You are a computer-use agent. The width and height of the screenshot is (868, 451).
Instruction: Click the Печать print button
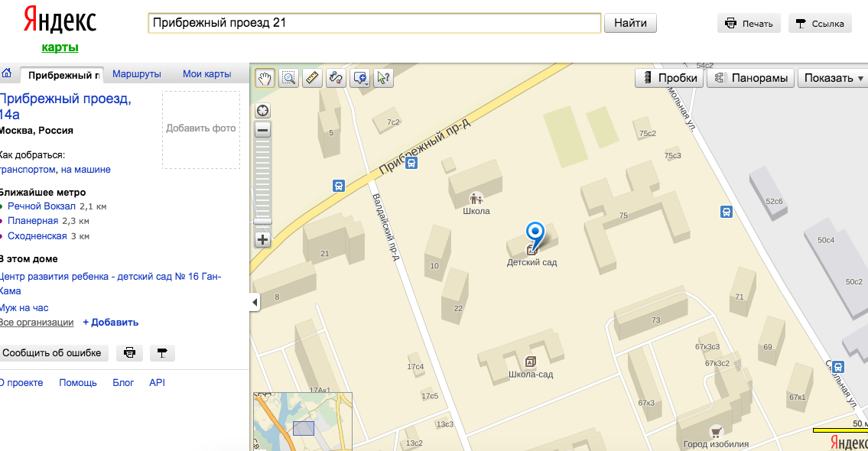(749, 23)
